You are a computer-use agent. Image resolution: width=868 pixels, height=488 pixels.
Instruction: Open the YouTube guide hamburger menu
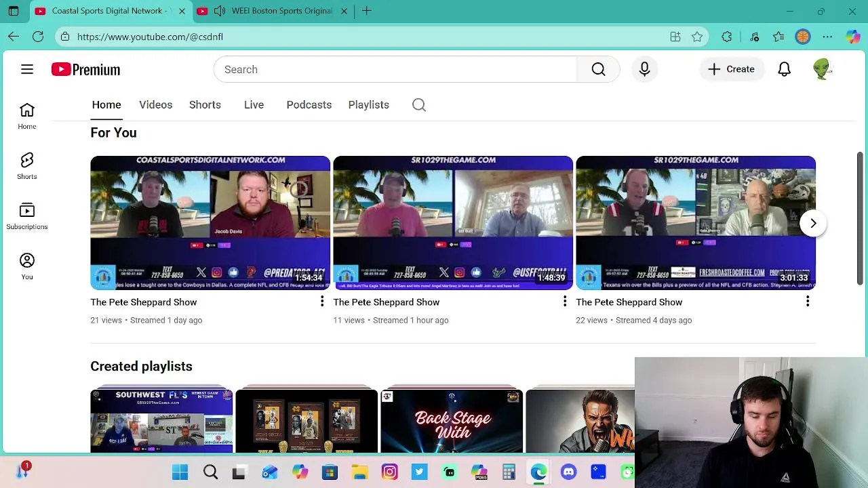27,69
